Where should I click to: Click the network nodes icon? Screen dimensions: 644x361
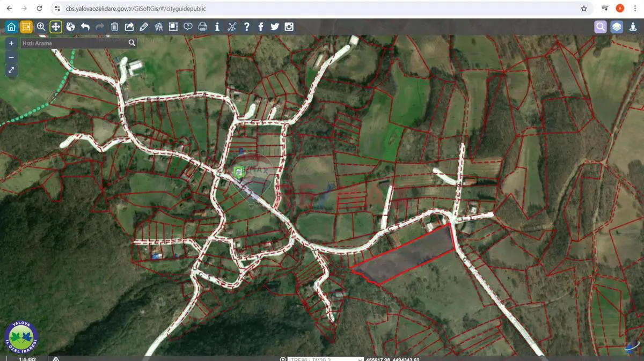(232, 27)
